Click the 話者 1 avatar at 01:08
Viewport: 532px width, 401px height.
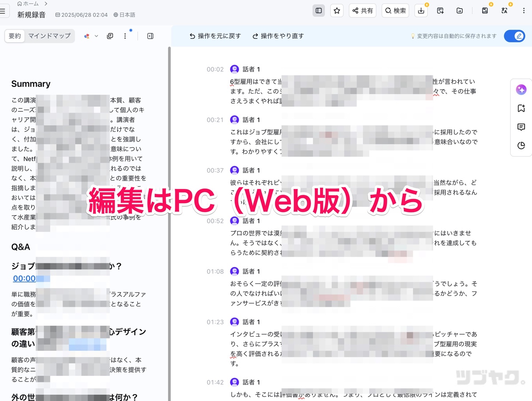pos(235,271)
